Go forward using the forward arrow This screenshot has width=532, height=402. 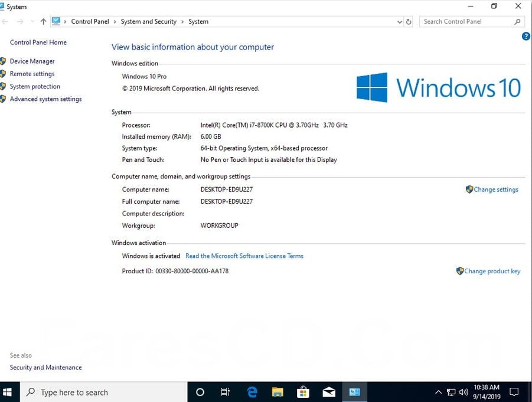[x=20, y=22]
